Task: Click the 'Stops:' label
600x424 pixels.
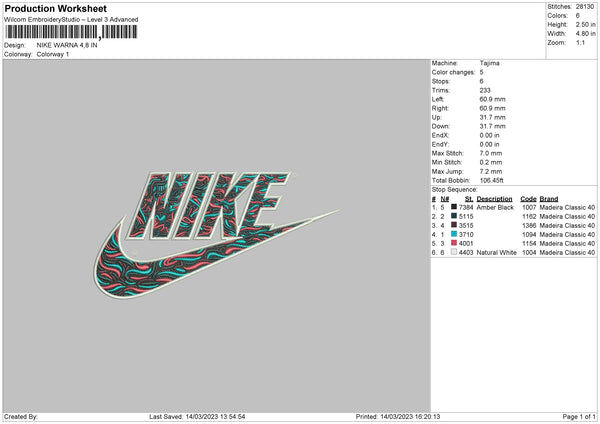Action: (x=441, y=82)
